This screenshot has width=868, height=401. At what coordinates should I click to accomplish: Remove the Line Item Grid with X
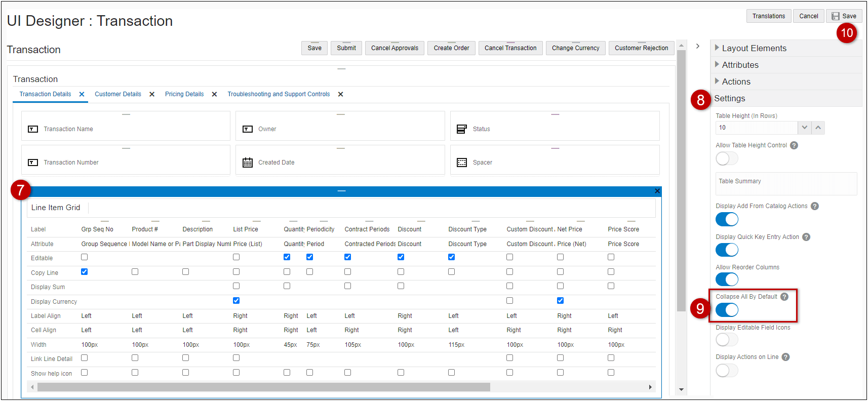657,191
